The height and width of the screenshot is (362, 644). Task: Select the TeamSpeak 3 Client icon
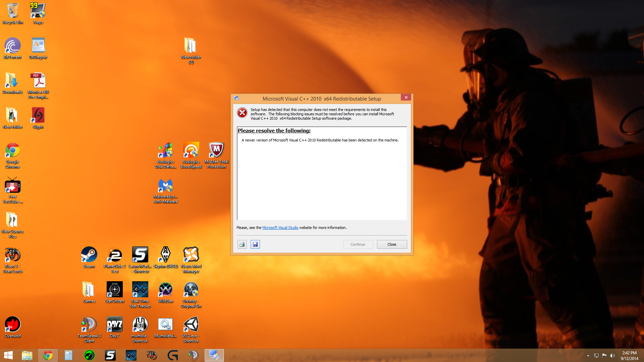click(x=89, y=329)
